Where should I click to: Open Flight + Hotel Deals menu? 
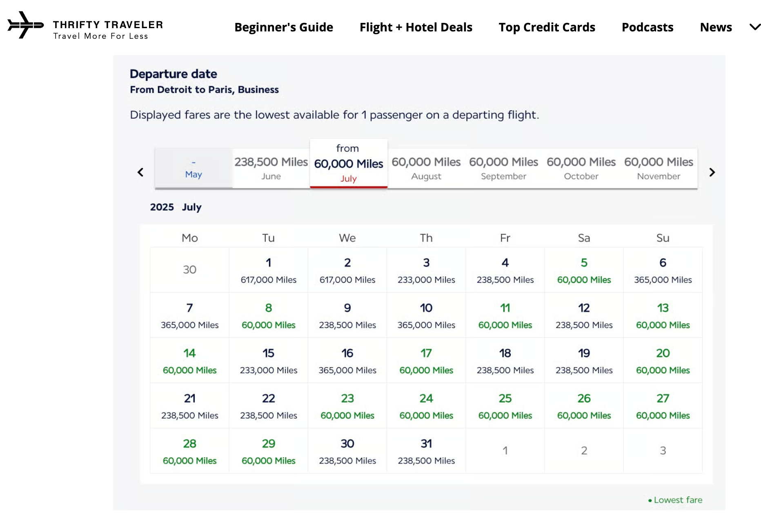tap(416, 27)
